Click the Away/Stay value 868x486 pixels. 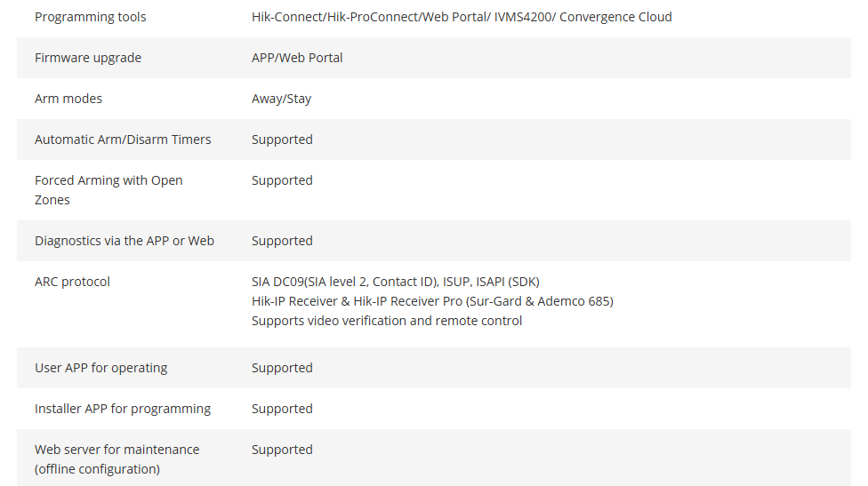pyautogui.click(x=281, y=99)
